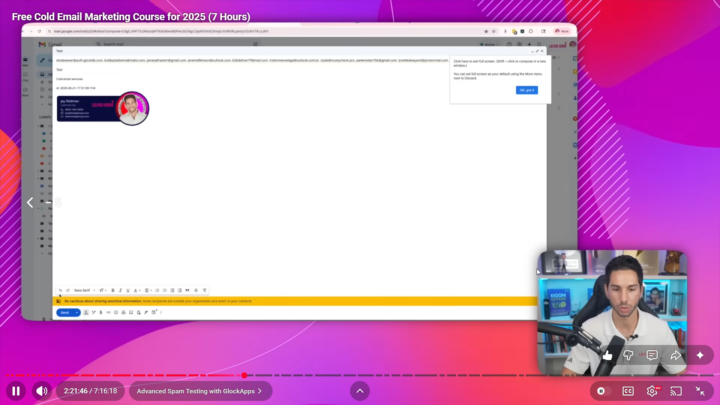Exit full screen mode icon
The image size is (720, 405).
[x=700, y=391]
